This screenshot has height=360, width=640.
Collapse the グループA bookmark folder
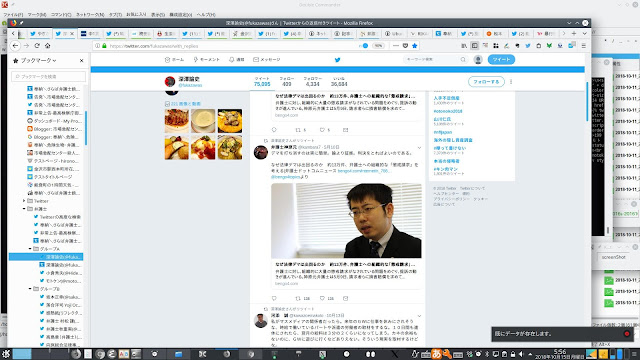pyautogui.click(x=30, y=249)
